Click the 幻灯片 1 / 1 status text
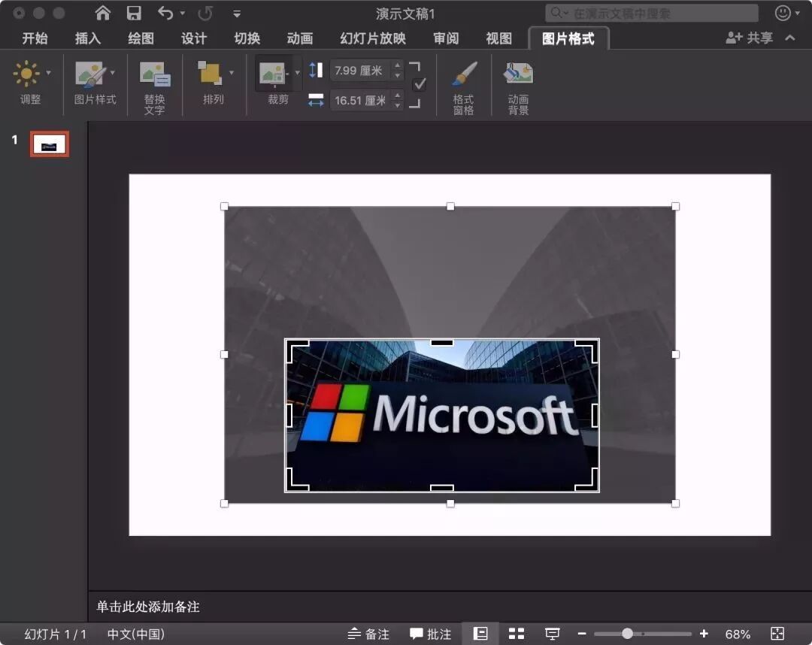The width and height of the screenshot is (812, 645). click(x=56, y=634)
